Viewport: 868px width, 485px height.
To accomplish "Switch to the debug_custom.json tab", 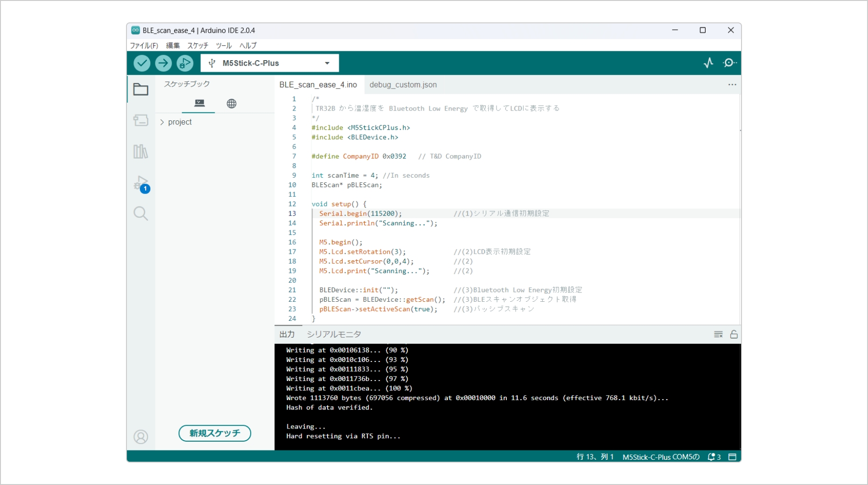I will (x=403, y=85).
